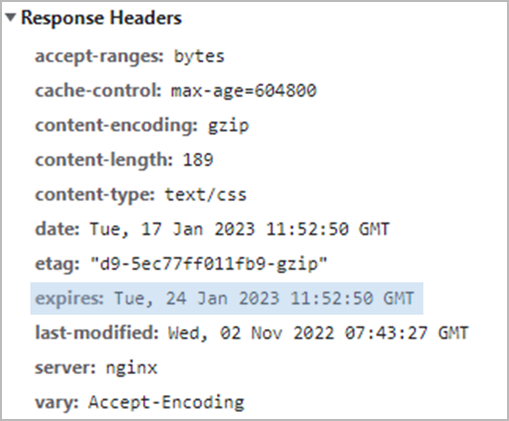
Task: Click the d9-5ec77ff011fb9-gzip etag value
Action: tap(209, 264)
